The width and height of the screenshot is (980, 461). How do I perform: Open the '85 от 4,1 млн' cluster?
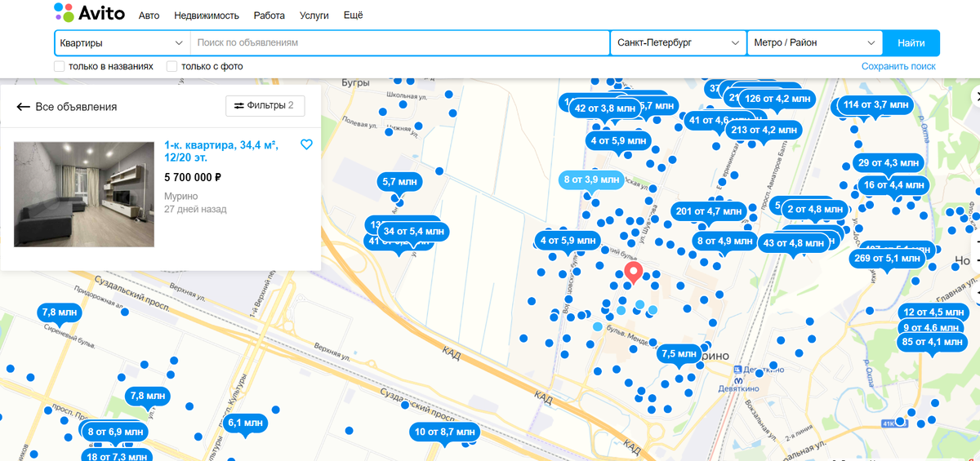(932, 342)
